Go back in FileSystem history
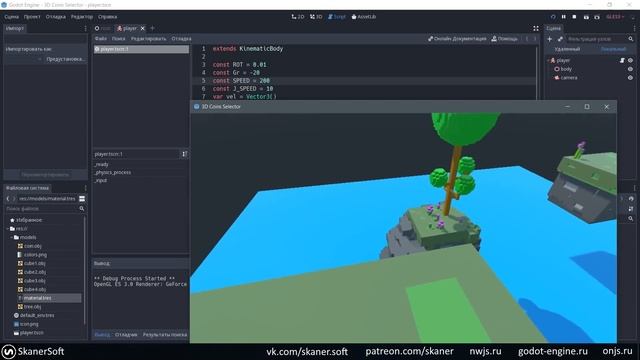This screenshot has height=360, width=640. pyautogui.click(x=8, y=199)
